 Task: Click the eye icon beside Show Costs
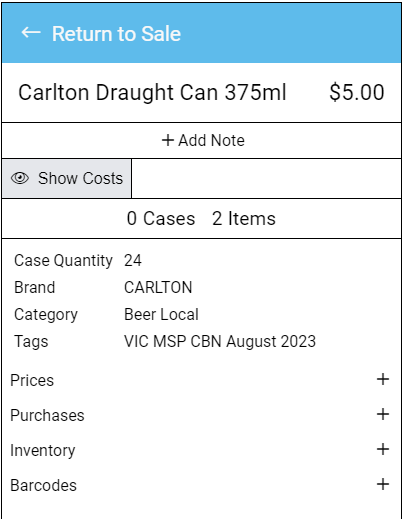coord(20,178)
